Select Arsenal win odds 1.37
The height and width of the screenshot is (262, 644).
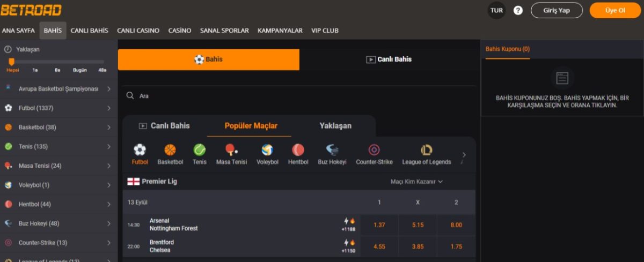(x=379, y=225)
